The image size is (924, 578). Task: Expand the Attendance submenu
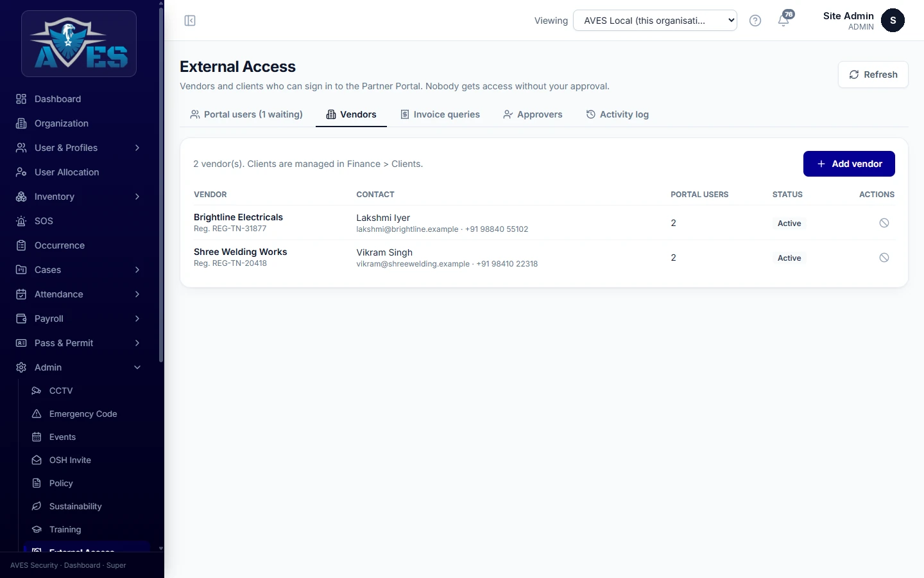tap(80, 294)
